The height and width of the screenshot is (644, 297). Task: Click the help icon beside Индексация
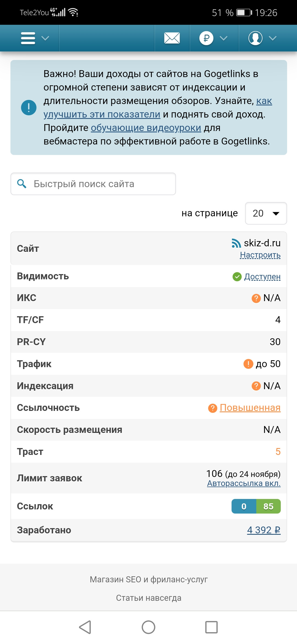pyautogui.click(x=256, y=386)
